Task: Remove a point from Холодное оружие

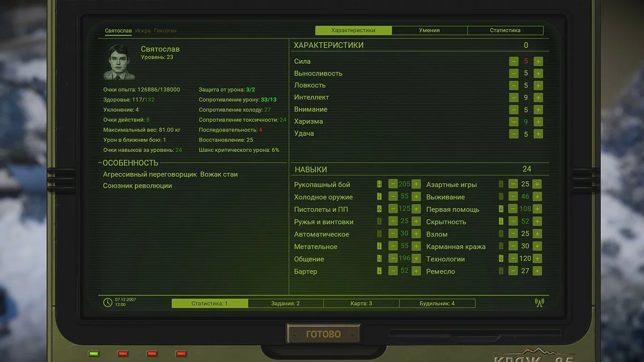Action: (x=393, y=196)
